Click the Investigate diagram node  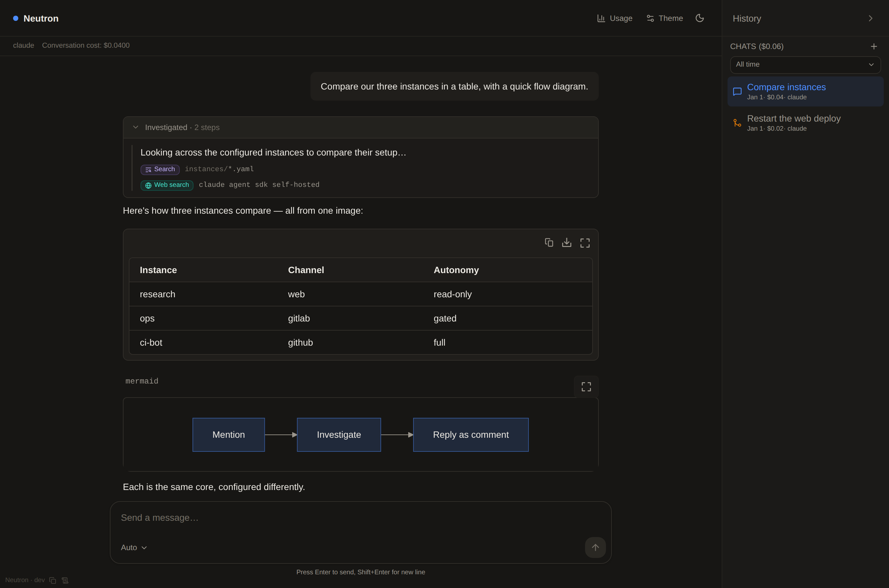pyautogui.click(x=339, y=434)
